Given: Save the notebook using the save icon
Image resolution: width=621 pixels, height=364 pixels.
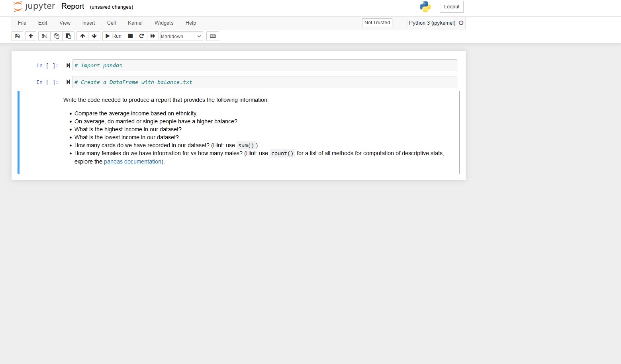Looking at the screenshot, I should pos(17,36).
